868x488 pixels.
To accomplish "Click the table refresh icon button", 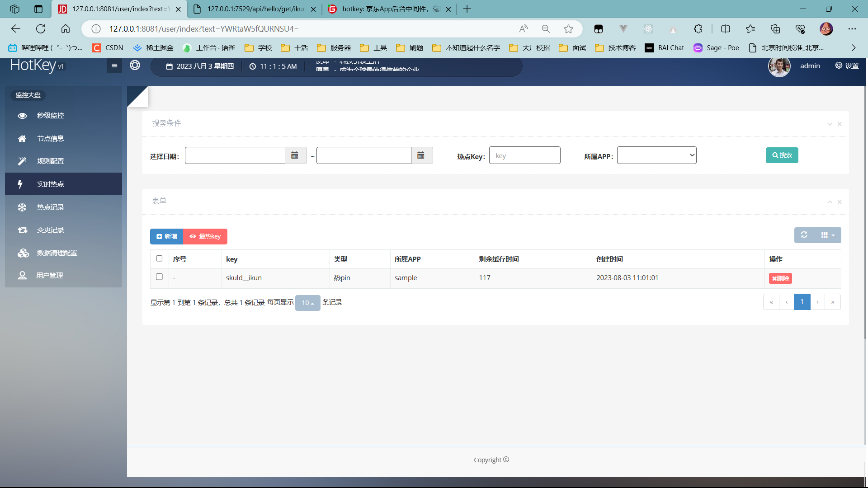I will (804, 235).
